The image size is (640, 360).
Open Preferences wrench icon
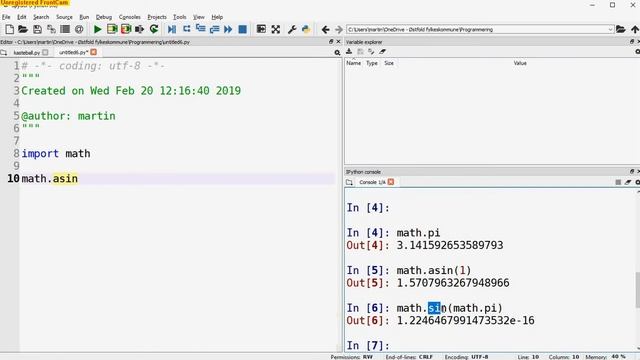[292, 29]
